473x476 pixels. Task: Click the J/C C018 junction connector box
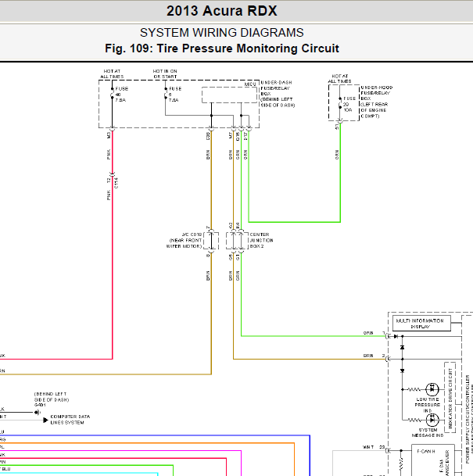(x=211, y=241)
